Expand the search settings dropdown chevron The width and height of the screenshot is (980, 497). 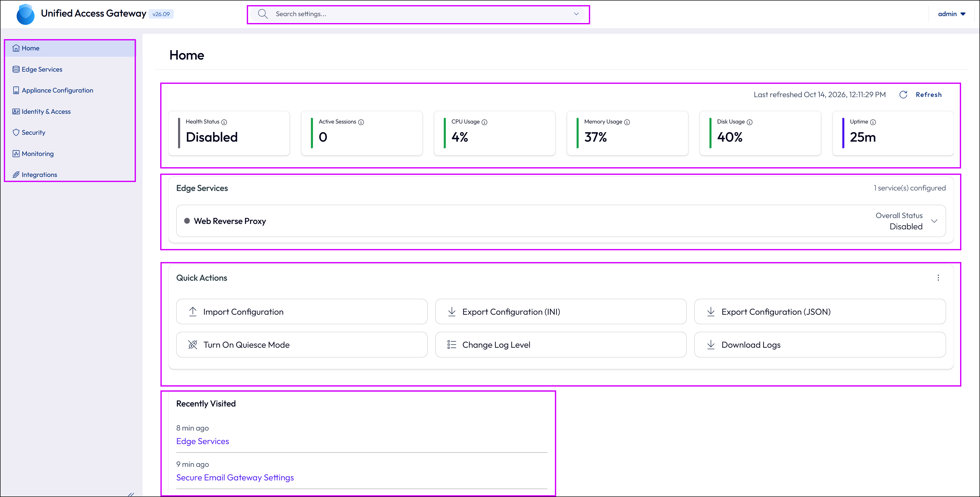576,14
